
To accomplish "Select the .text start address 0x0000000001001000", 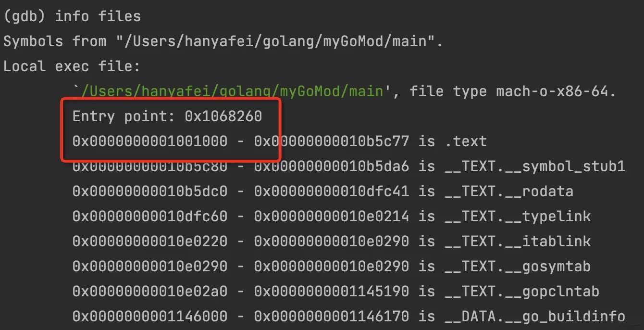I will tap(149, 141).
